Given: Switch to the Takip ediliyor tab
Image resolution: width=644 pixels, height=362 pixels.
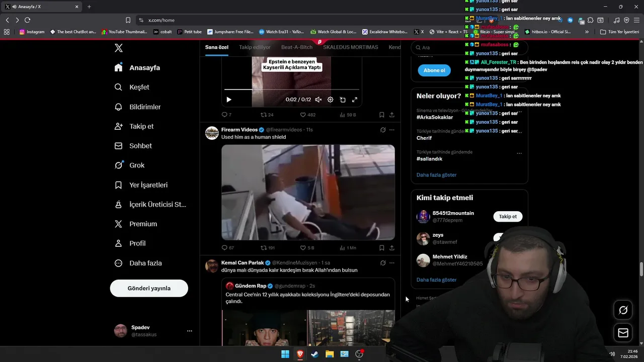Looking at the screenshot, I should click(255, 47).
